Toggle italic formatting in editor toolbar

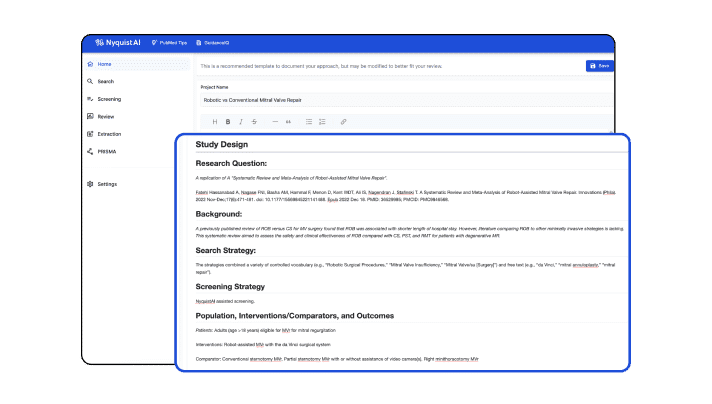241,122
